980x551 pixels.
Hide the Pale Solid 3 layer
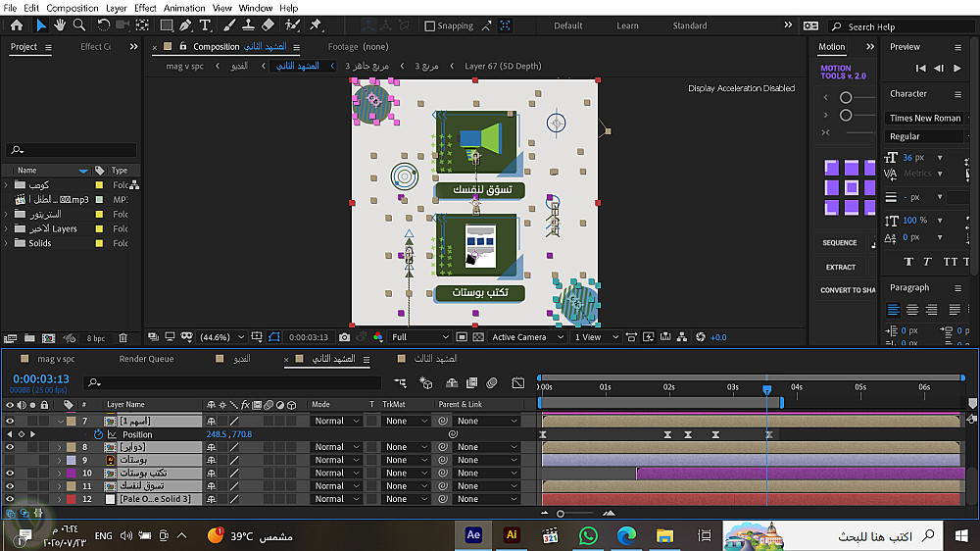(x=10, y=499)
